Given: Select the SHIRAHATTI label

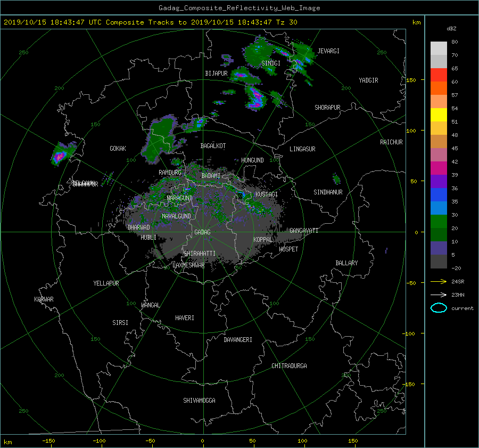Looking at the screenshot, I should 200,254.
